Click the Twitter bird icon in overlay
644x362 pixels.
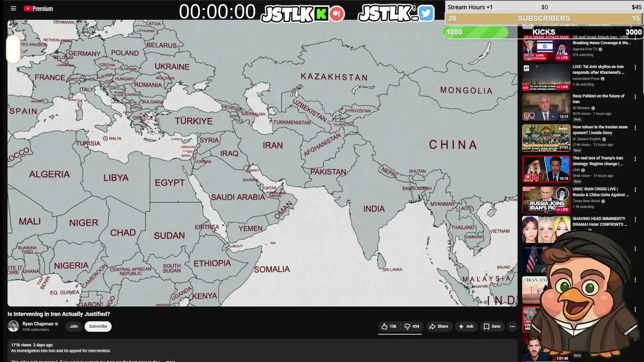coord(426,14)
